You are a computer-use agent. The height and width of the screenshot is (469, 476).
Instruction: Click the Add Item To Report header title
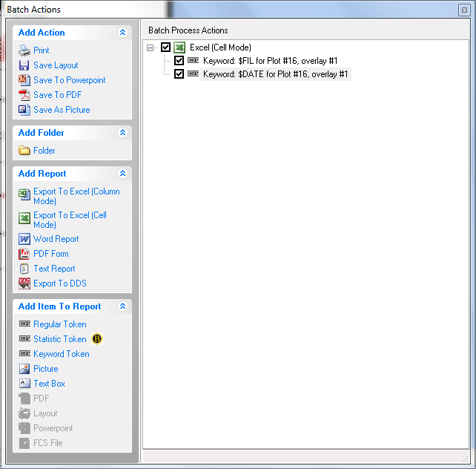point(59,306)
